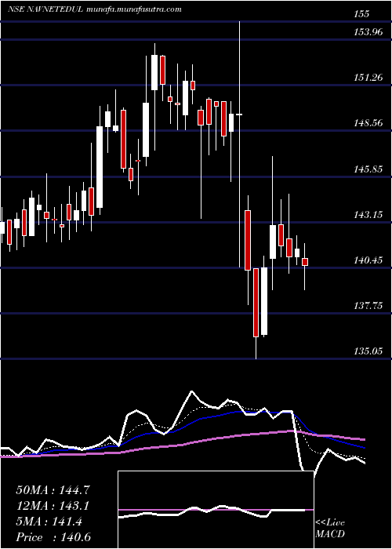
Task: Click the 137.75 price level label
Action: [368, 306]
